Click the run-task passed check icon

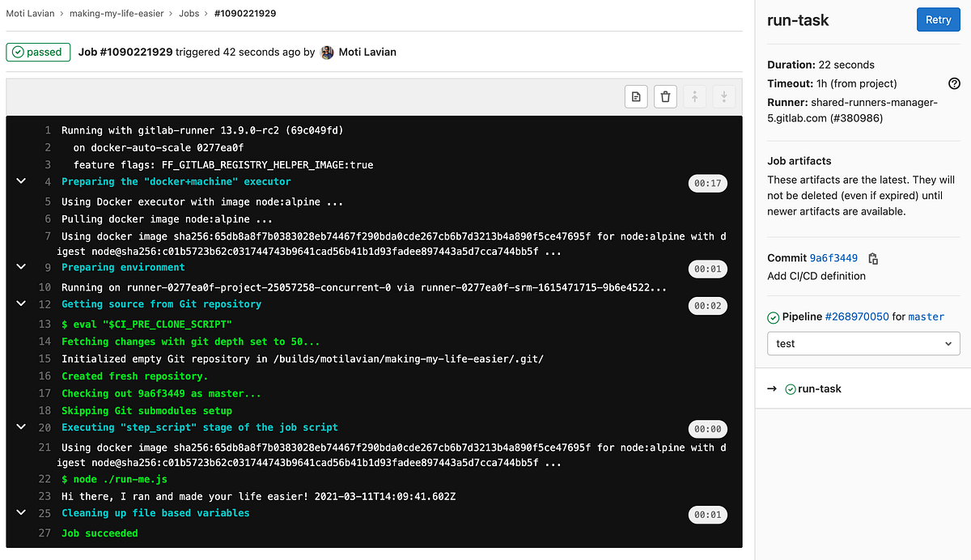pyautogui.click(x=790, y=388)
